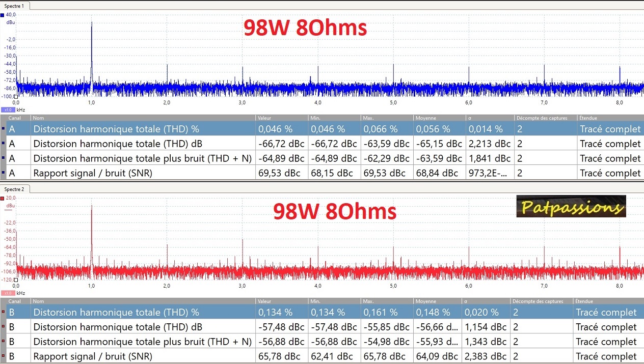Image resolution: width=644 pixels, height=364 pixels.
Task: Click the Patpassions logo
Action: (x=571, y=206)
